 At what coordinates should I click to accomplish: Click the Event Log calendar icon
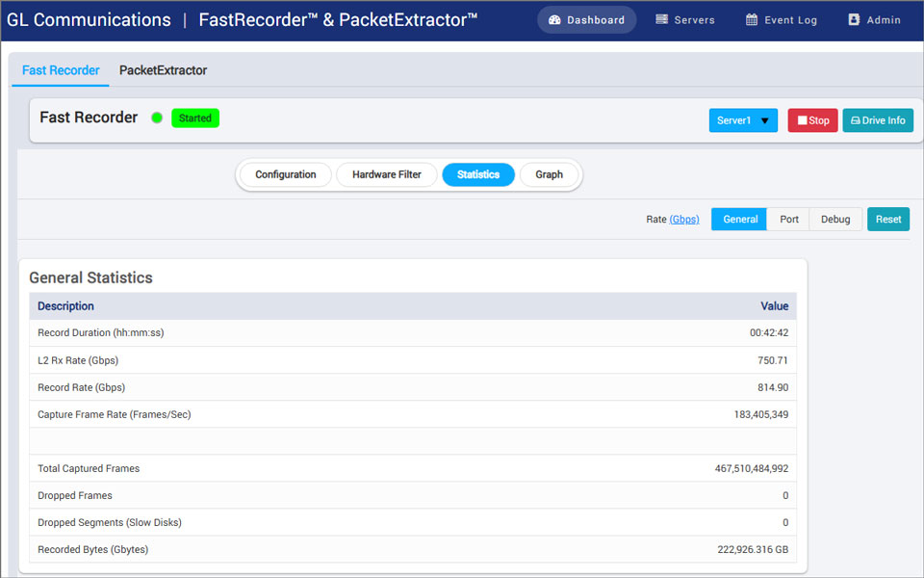pyautogui.click(x=752, y=19)
